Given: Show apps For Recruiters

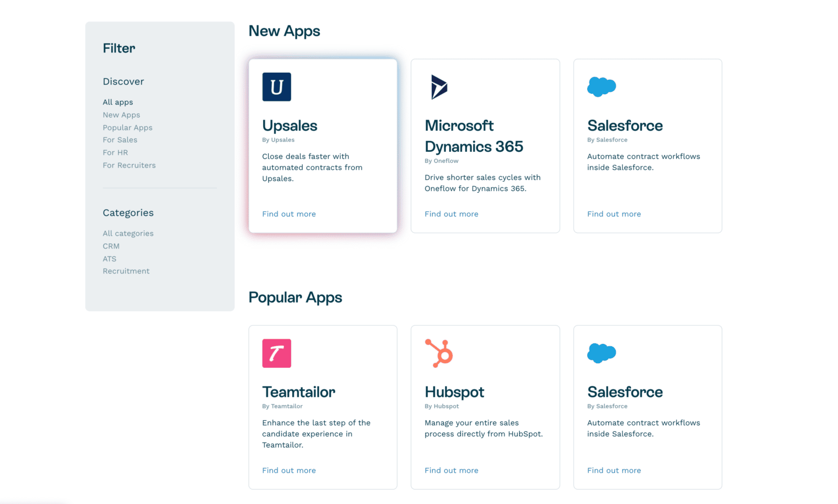Looking at the screenshot, I should click(x=129, y=165).
